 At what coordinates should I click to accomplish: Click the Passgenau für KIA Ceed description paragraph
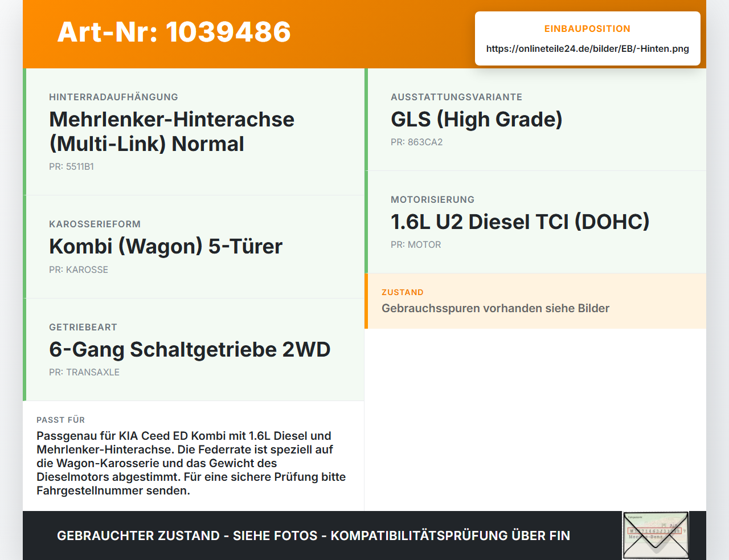pos(191,463)
